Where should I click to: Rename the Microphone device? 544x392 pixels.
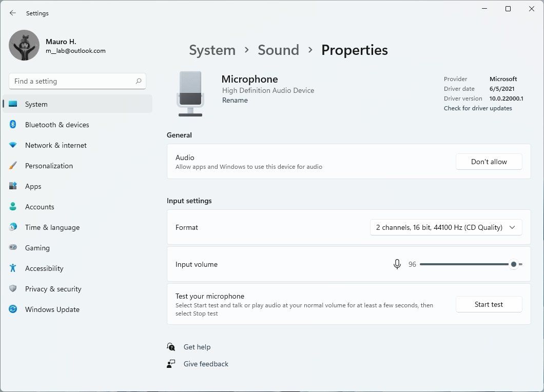click(235, 101)
